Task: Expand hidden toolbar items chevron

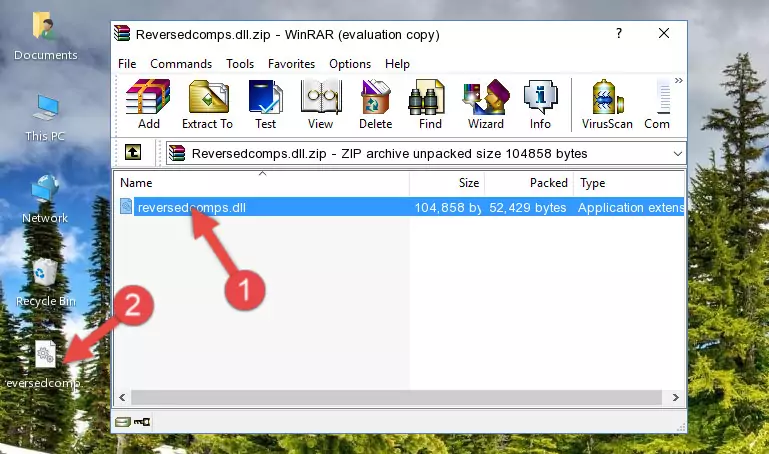Action: (x=679, y=80)
